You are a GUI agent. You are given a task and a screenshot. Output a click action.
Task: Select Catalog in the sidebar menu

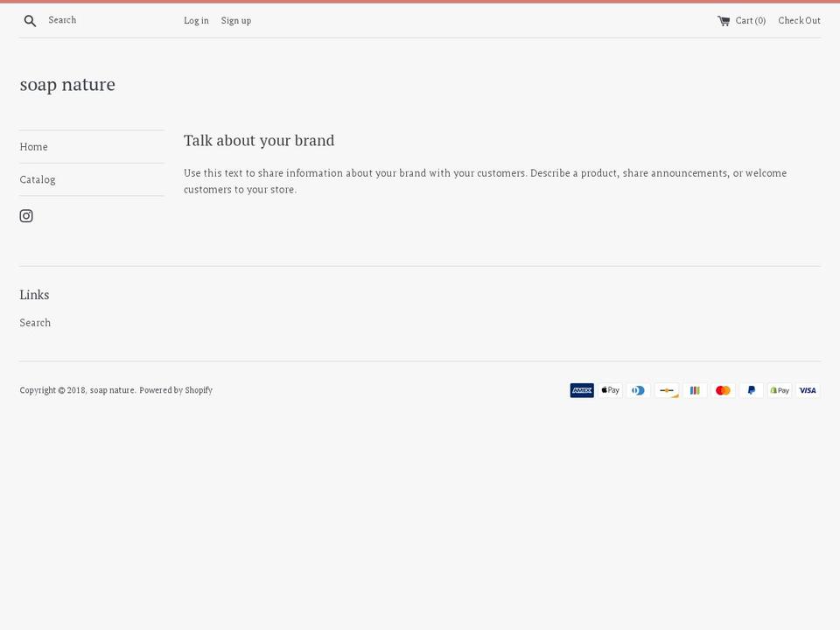coord(38,179)
